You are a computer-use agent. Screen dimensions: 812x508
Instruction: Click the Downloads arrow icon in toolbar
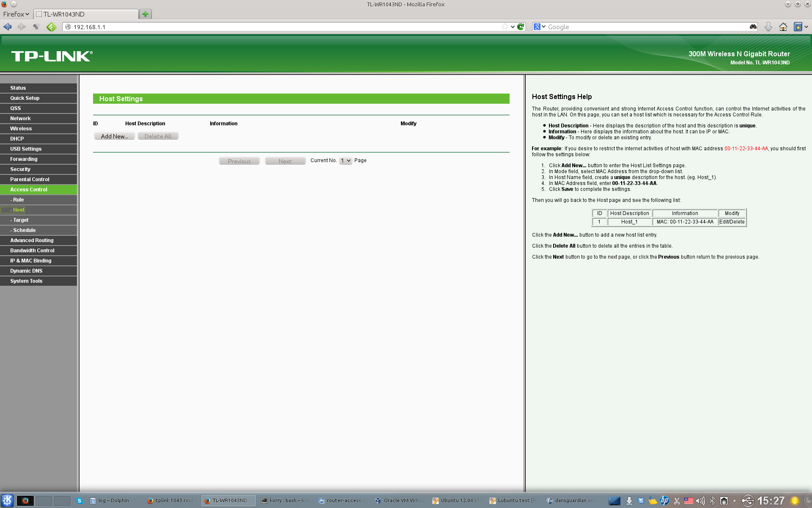[768, 27]
